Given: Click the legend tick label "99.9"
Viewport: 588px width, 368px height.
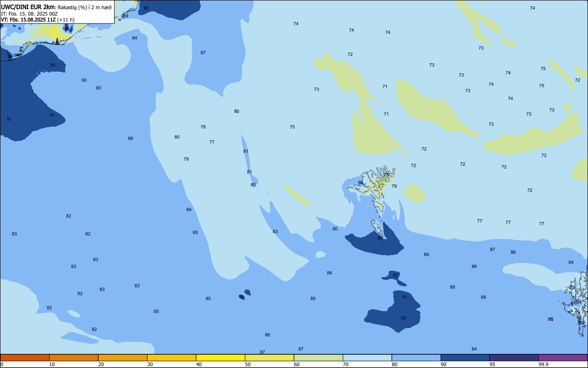Looking at the screenshot, I should coord(543,364).
